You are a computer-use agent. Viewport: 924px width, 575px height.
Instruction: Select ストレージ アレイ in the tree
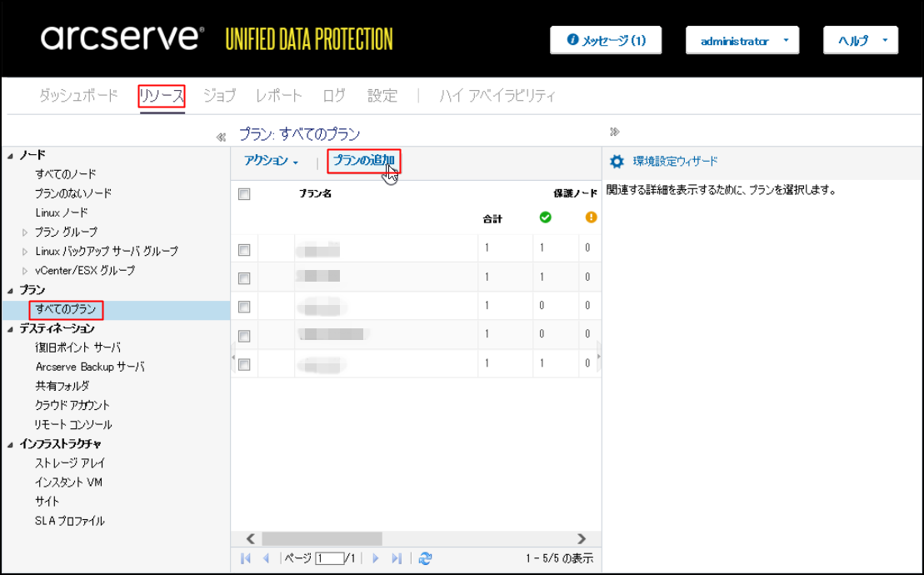click(x=69, y=463)
